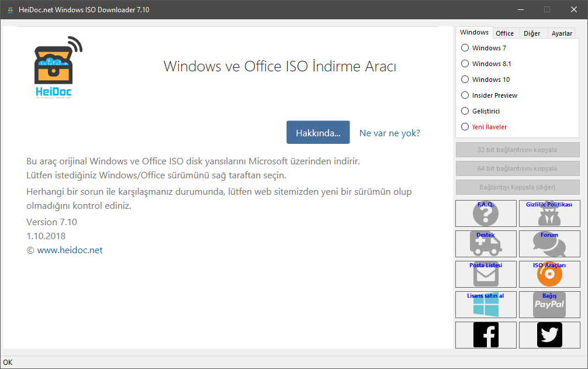Open the Forum speech bubbles icon
The image size is (588, 369).
[x=549, y=244]
